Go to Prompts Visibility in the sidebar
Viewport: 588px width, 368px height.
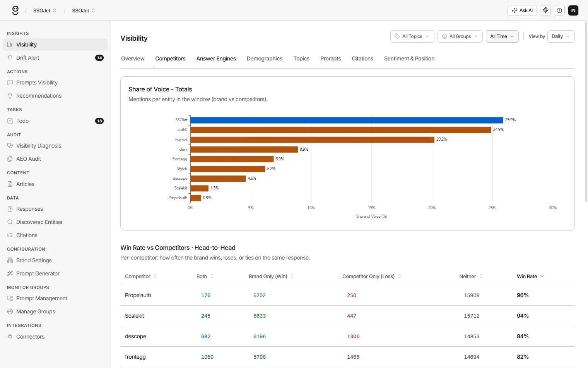pos(55,83)
